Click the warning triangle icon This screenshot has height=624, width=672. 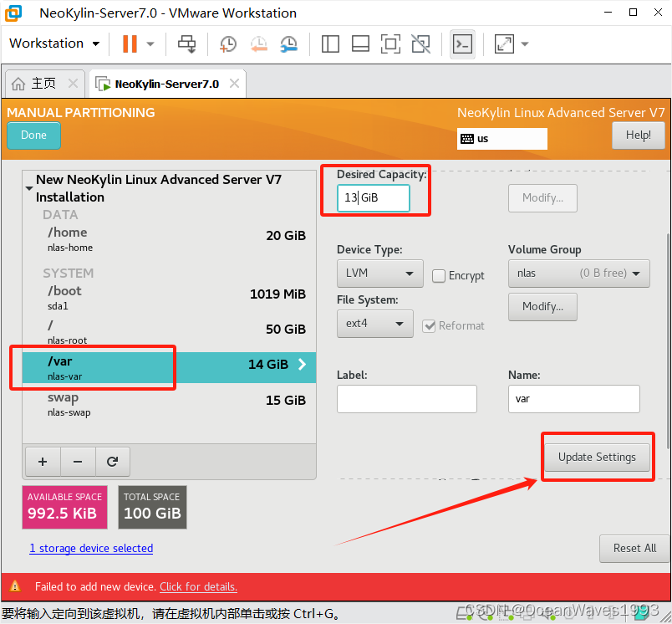click(x=15, y=586)
